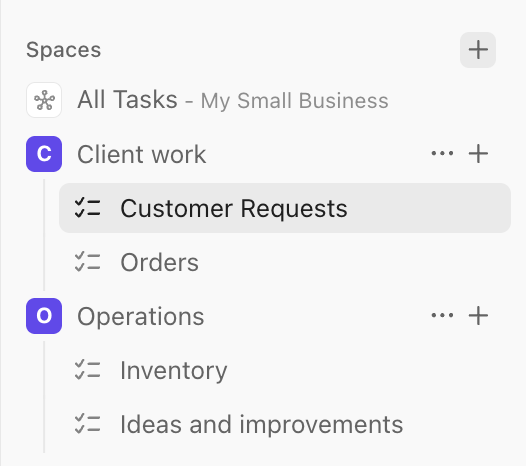
Task: Click the plus button beside Spaces
Action: tap(478, 50)
